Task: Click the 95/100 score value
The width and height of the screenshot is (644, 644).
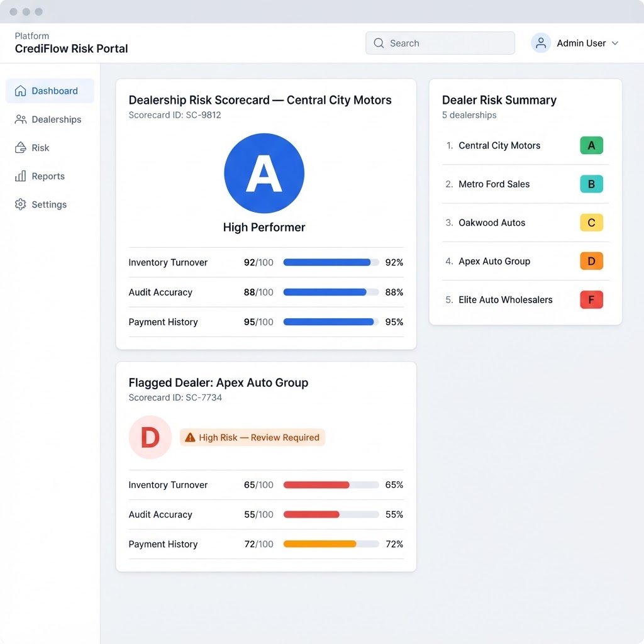Action: [x=258, y=322]
